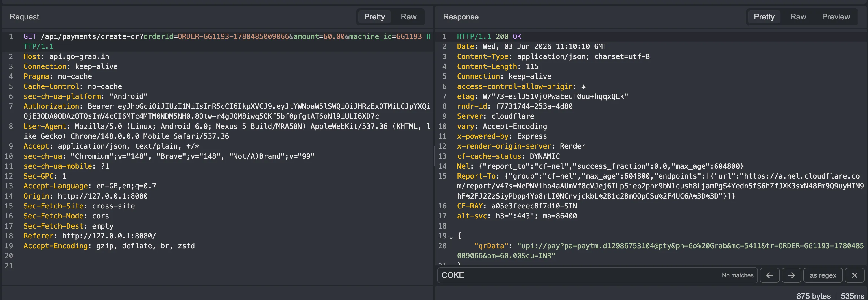Open the Response Preview tab
This screenshot has width=868, height=300.
pos(836,17)
